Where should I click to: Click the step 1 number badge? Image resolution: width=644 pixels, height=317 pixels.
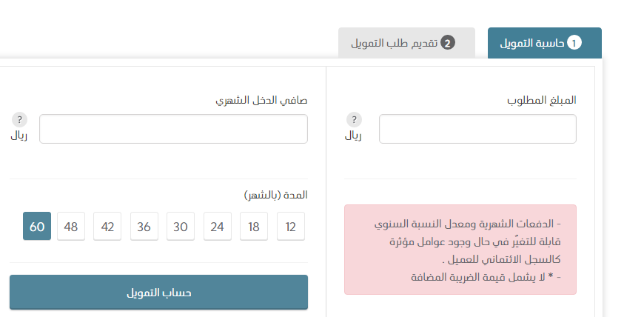point(574,43)
